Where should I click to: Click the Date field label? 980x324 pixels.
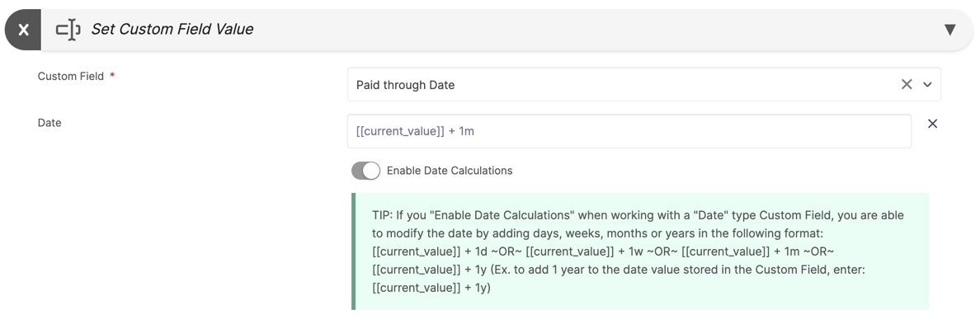point(49,123)
